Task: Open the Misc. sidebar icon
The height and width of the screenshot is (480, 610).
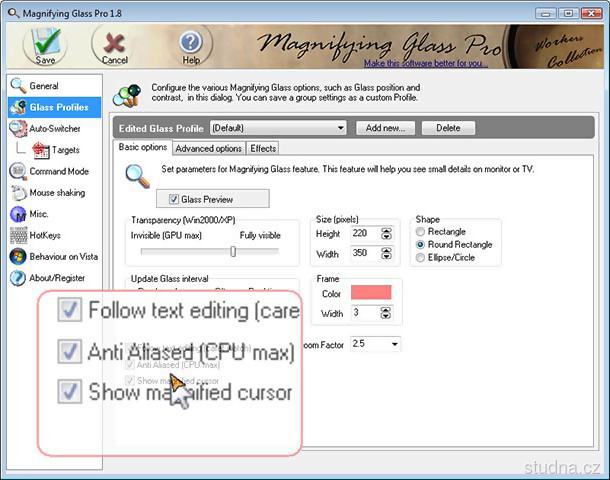Action: 18,214
